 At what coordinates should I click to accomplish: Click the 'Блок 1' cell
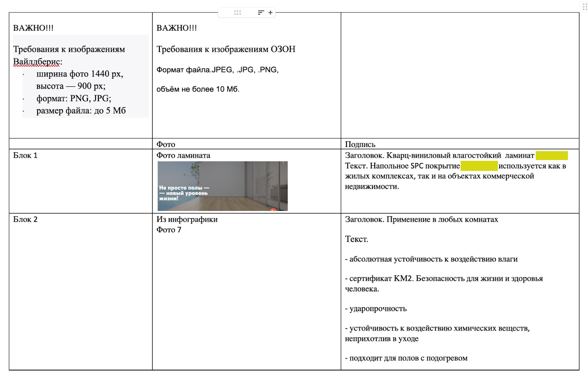click(x=26, y=156)
